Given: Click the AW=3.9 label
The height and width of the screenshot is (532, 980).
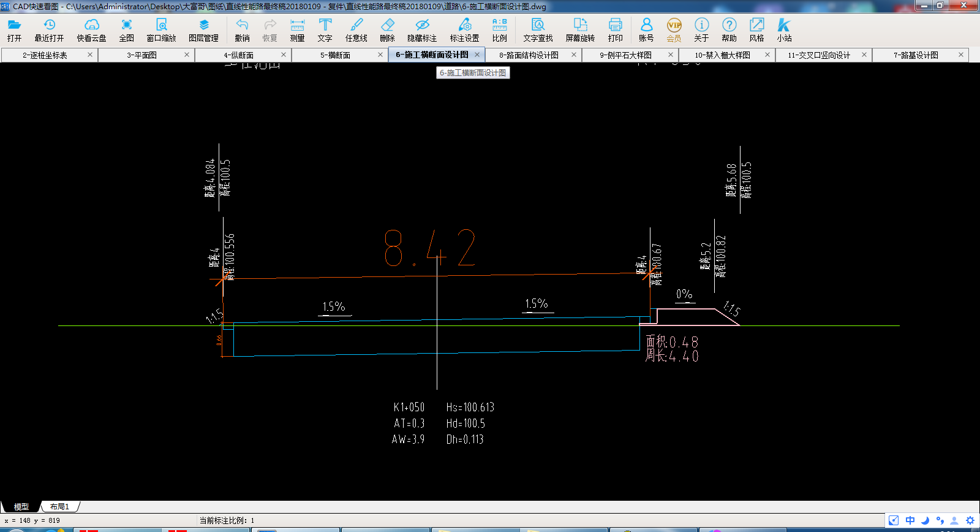Looking at the screenshot, I should tap(408, 439).
